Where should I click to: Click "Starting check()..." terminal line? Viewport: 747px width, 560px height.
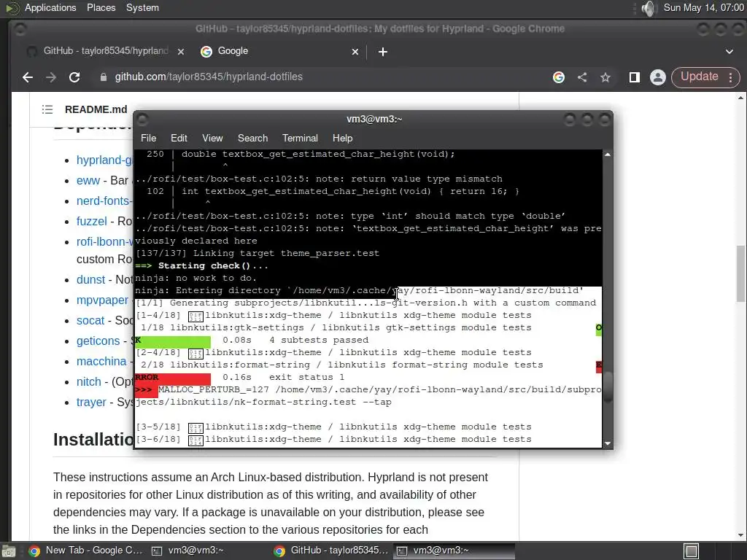tap(213, 265)
